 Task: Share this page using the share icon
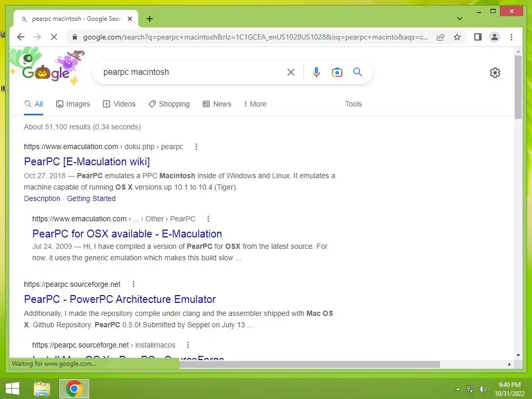coord(441,37)
